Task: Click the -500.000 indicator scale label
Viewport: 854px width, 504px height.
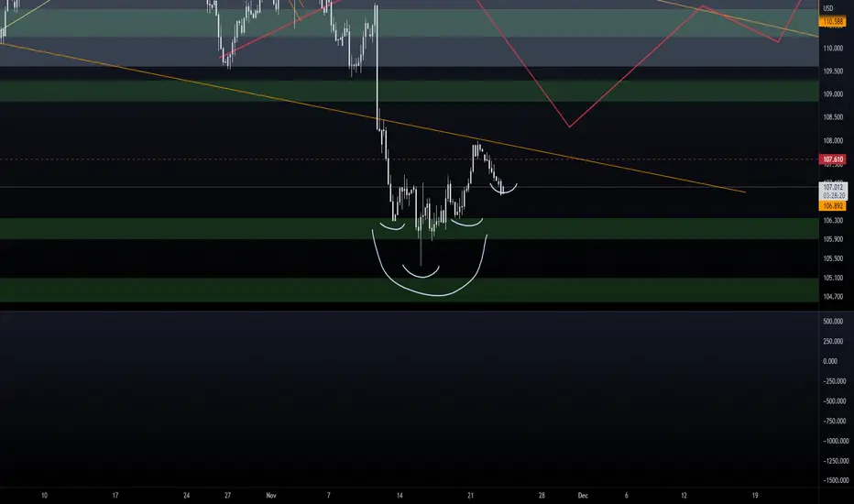Action: pos(835,401)
